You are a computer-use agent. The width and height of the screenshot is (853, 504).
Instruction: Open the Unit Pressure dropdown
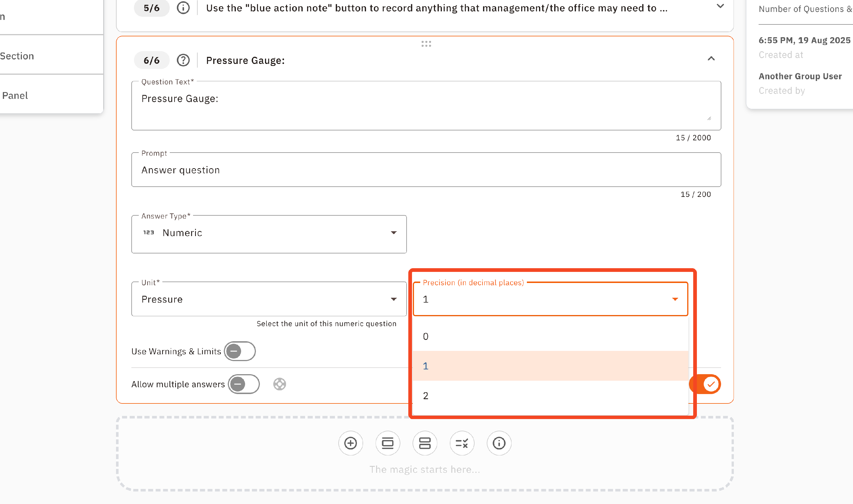coord(268,299)
